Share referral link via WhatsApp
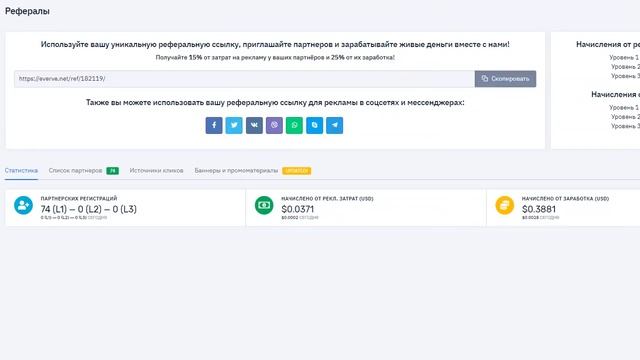This screenshot has height=360, width=640. click(294, 125)
